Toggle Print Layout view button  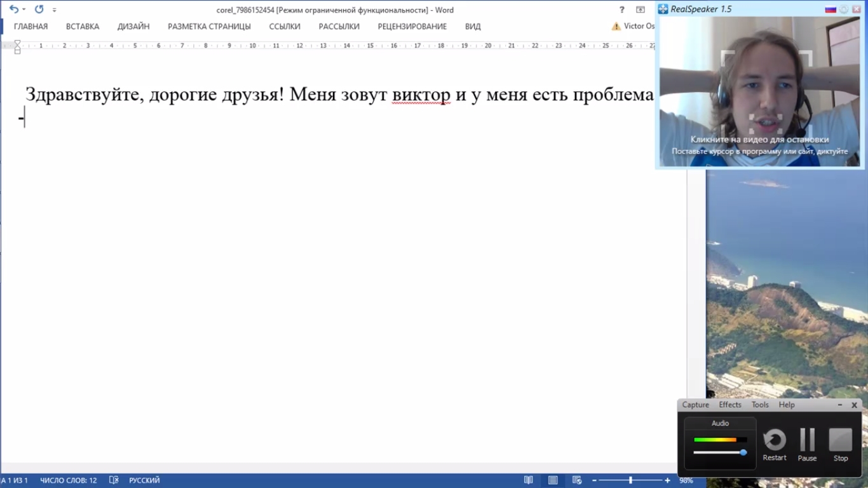click(553, 480)
